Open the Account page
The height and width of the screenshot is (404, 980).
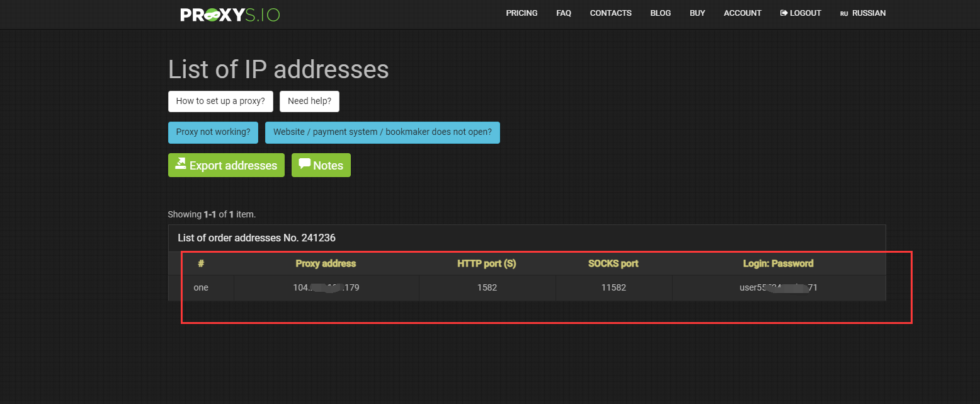coord(743,13)
